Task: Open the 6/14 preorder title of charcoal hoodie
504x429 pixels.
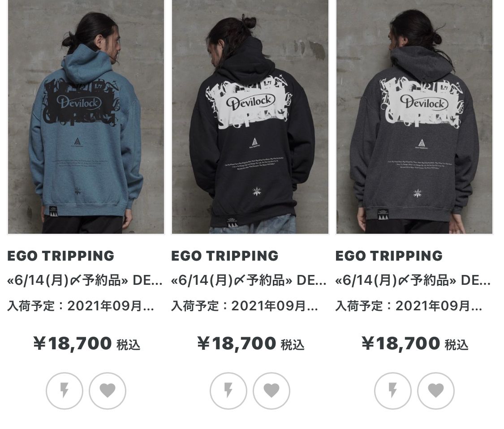Action: point(413,280)
